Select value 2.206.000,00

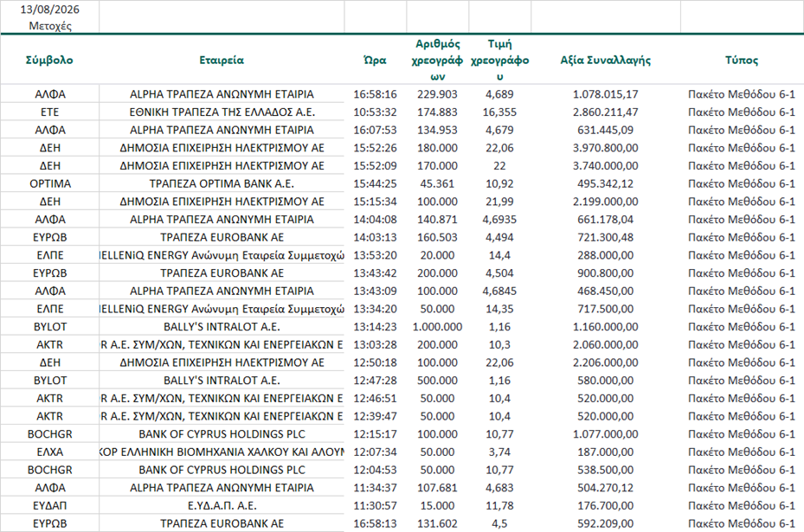click(606, 362)
